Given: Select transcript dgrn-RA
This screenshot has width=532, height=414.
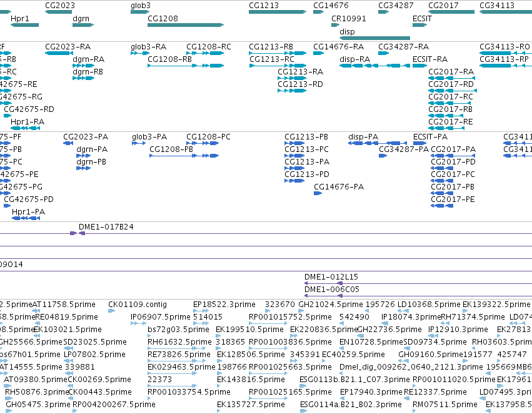Looking at the screenshot, I should [83, 66].
